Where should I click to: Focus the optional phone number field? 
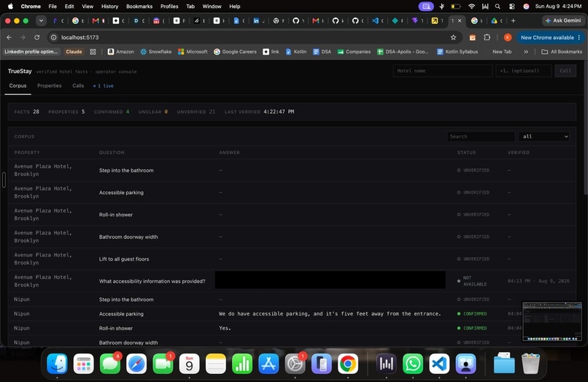524,71
